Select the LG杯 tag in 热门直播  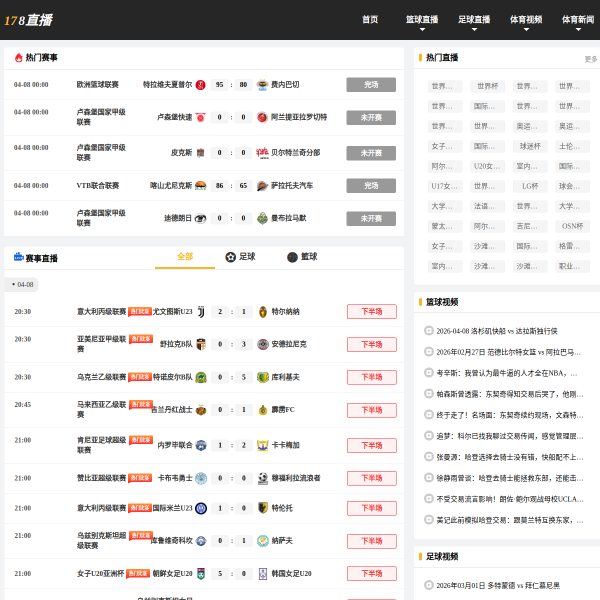[x=530, y=186]
